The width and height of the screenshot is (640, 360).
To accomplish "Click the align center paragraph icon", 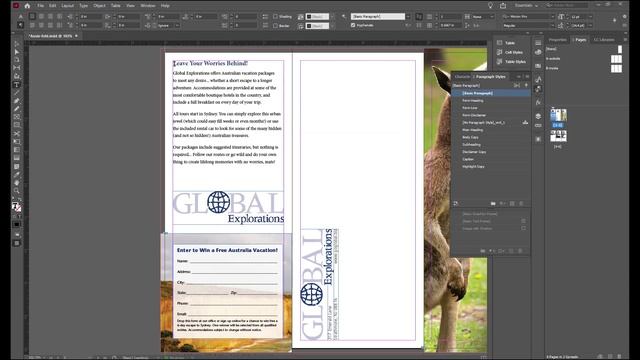I will (41, 16).
